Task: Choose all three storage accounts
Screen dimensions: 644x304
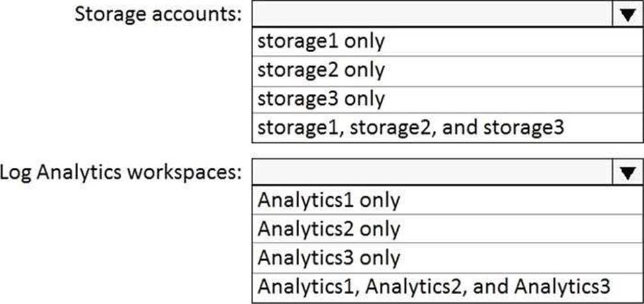Action: tap(410, 126)
